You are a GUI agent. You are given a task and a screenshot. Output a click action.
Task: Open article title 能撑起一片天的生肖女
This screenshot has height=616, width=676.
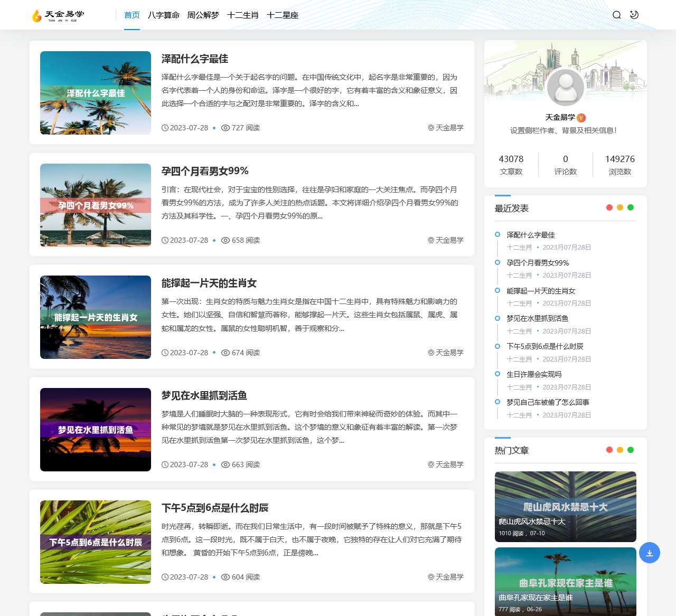click(209, 283)
